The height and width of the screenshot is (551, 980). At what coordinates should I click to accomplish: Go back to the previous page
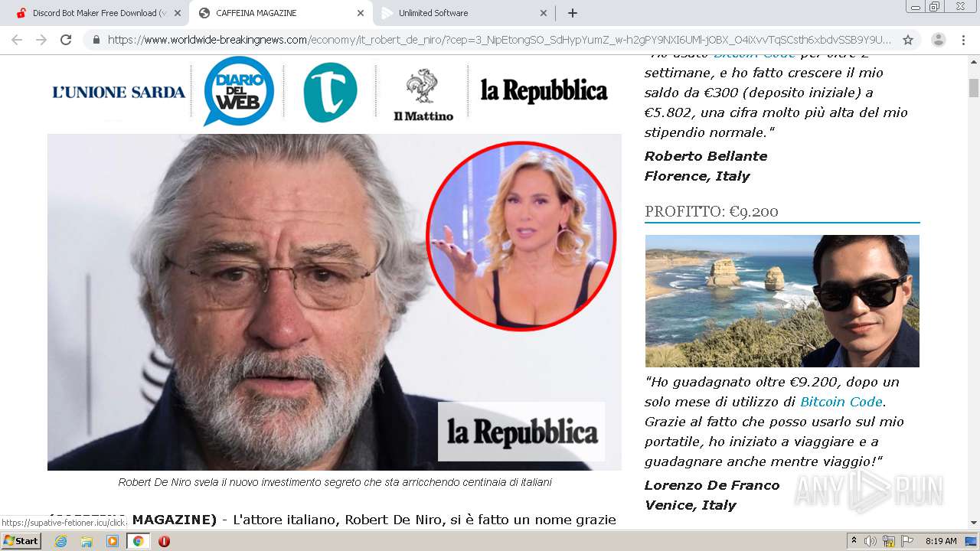click(x=17, y=40)
